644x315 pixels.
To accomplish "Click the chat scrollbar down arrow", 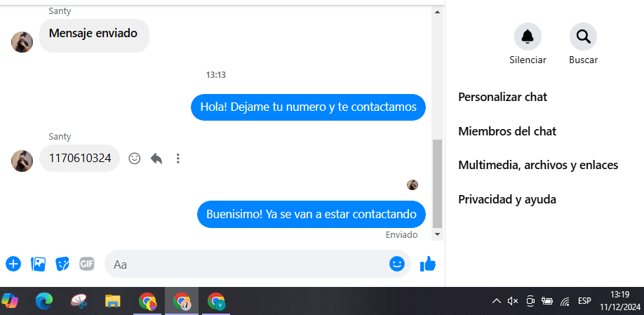I will (438, 234).
